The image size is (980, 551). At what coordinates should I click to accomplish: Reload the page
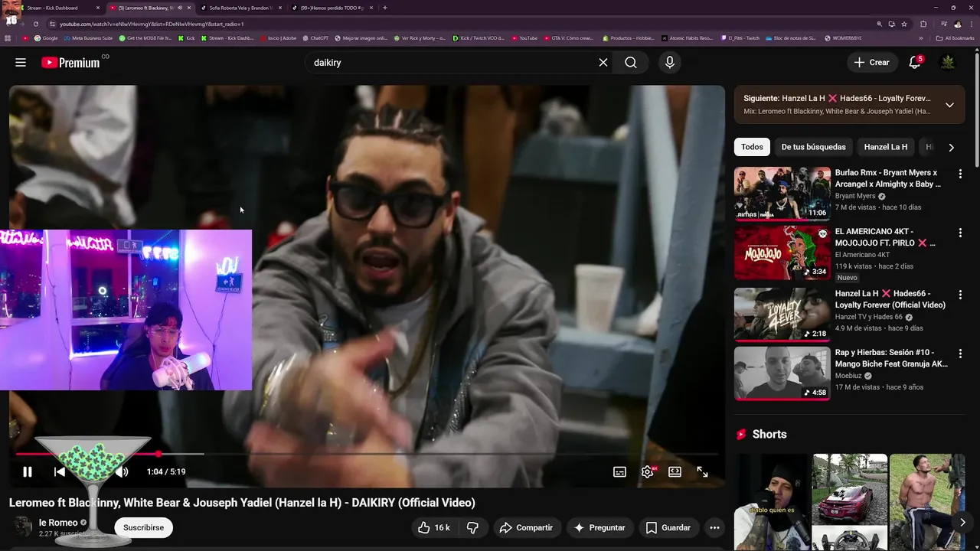point(35,24)
